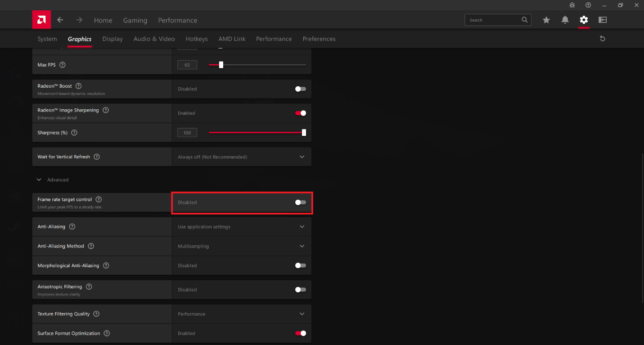The height and width of the screenshot is (345, 644).
Task: Click the AMD logo icon
Action: (41, 20)
